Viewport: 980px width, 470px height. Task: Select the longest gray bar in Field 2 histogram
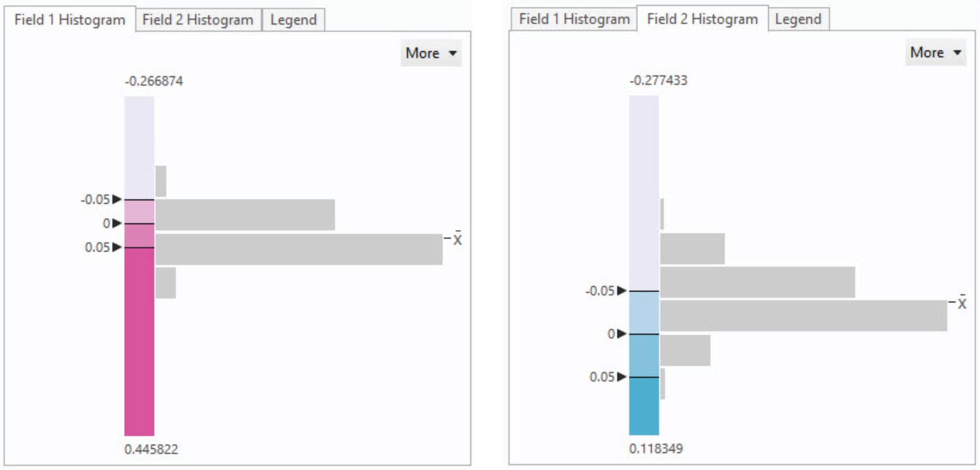[803, 316]
